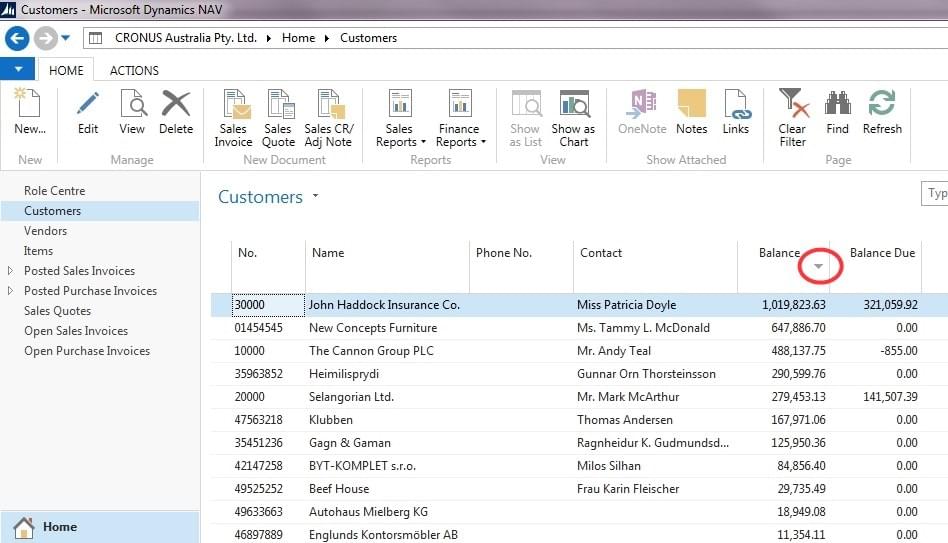This screenshot has height=543, width=948.
Task: Open the OneNote attachment icon
Action: pyautogui.click(x=642, y=103)
